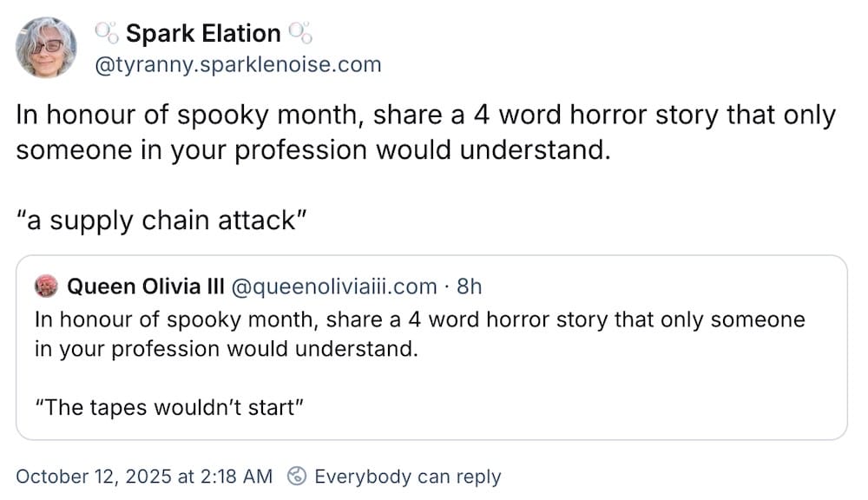Viewport: 868px width, 500px height.
Task: Click the clock icon next to the reply setting
Action: coord(298,477)
